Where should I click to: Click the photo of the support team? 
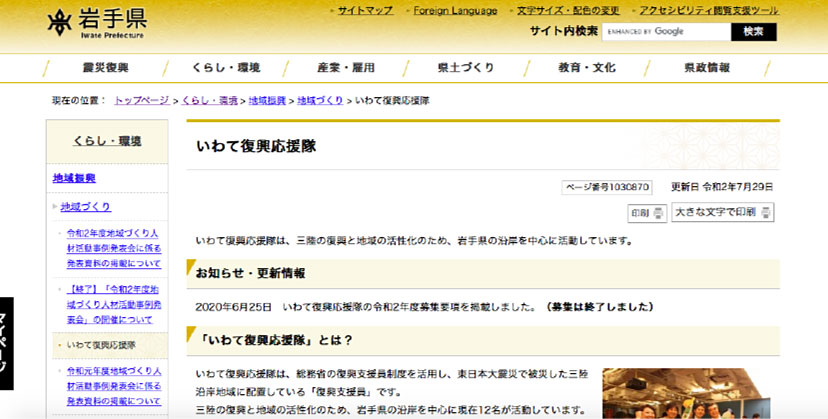pos(686,394)
